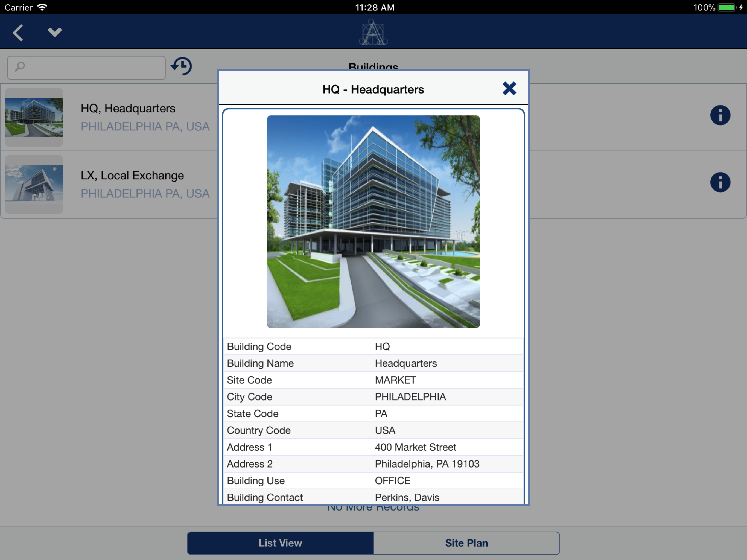Viewport: 747px width, 560px height.
Task: Select the LX Local Exchange thumbnail
Action: pos(34,184)
